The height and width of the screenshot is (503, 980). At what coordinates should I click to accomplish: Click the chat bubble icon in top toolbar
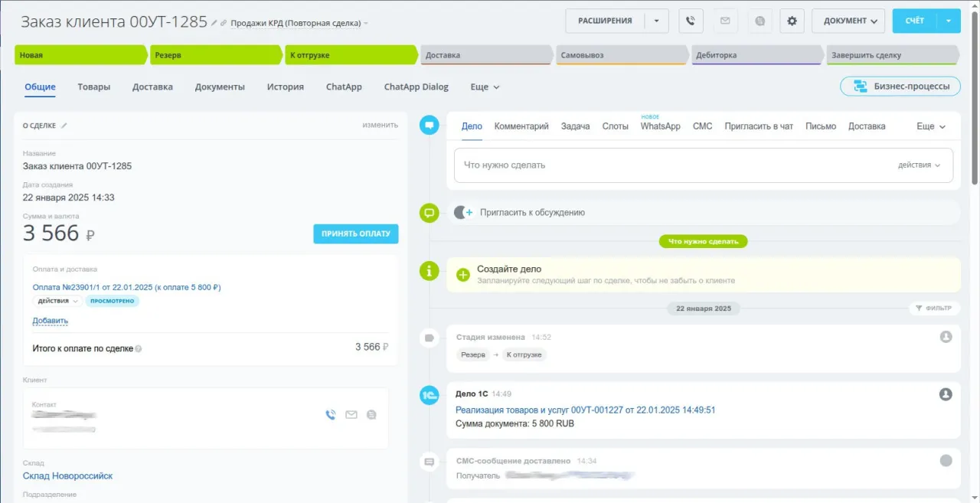pyautogui.click(x=759, y=21)
